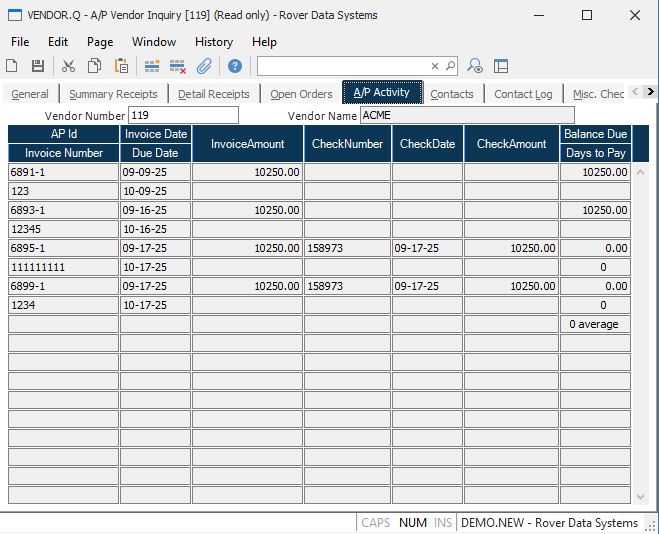Clear the toolbar search box with X
The width and height of the screenshot is (659, 534).
(435, 66)
